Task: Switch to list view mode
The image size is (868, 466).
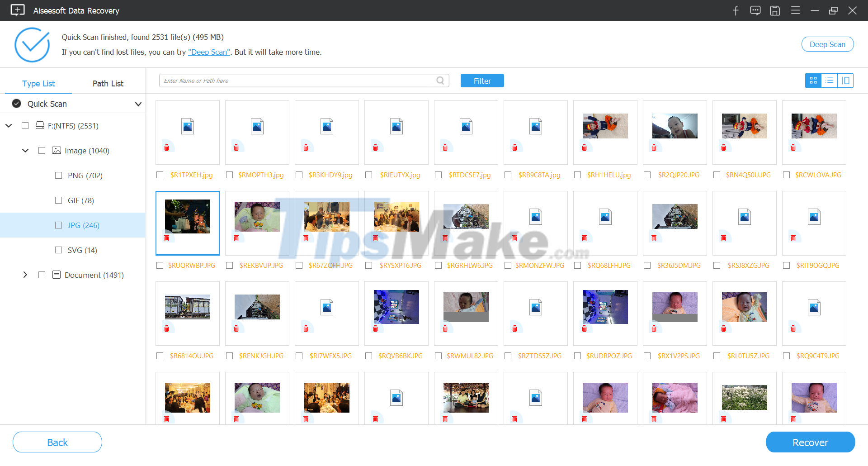Action: (830, 80)
